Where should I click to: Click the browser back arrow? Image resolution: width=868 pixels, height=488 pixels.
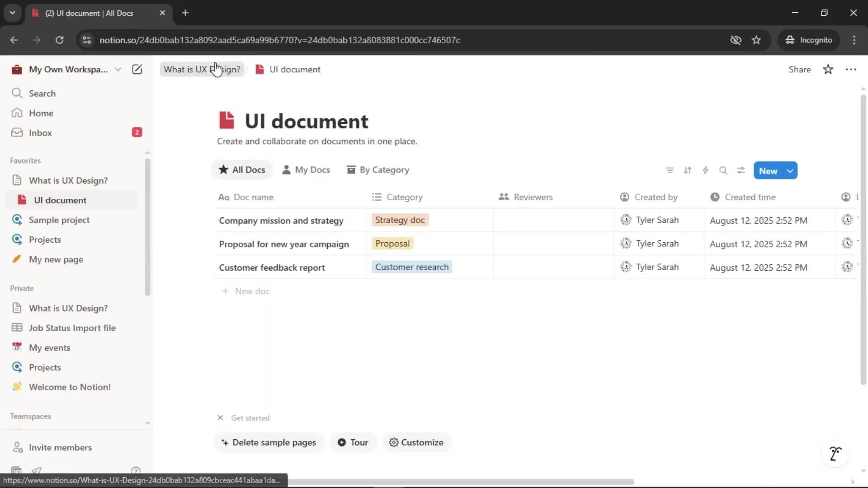tap(14, 40)
